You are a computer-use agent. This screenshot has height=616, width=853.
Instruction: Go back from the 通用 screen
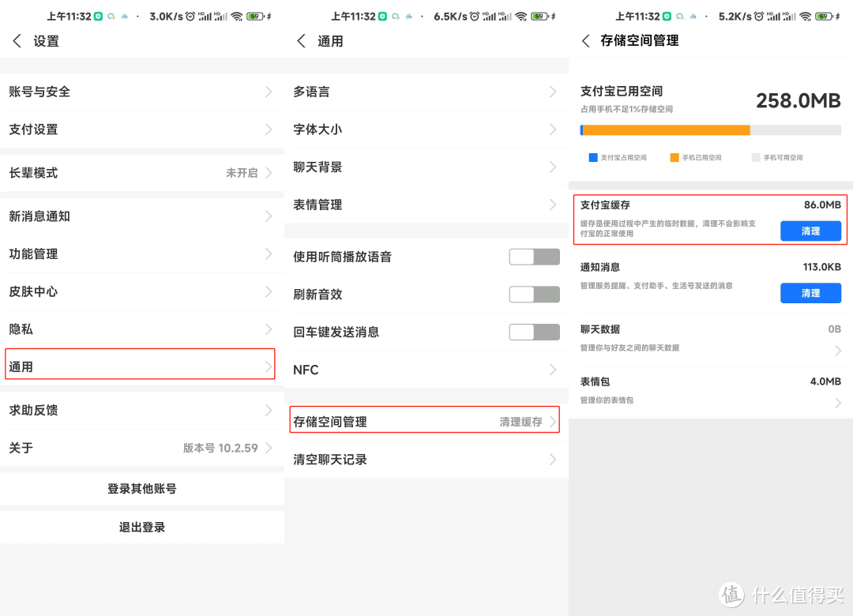302,41
